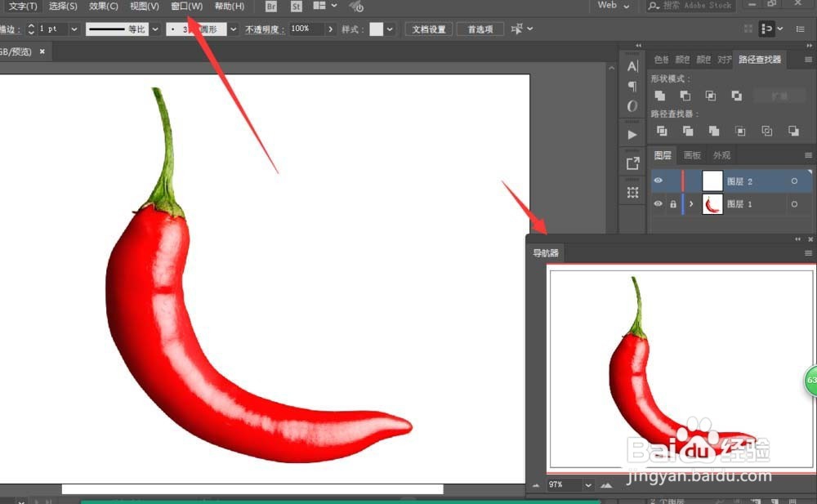Viewport: 817px width, 504px height.
Task: Click the 不透明度 label link
Action: coord(265,29)
